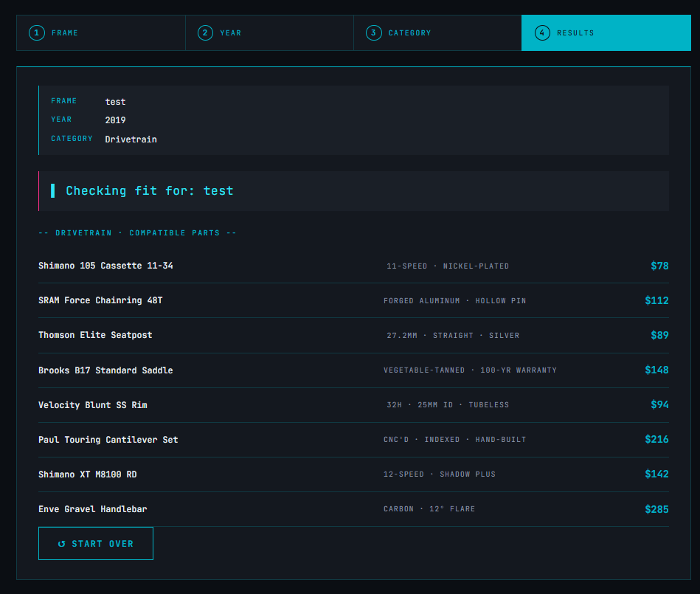Click 11-Speed Nickel-Plated spec text

pyautogui.click(x=448, y=266)
